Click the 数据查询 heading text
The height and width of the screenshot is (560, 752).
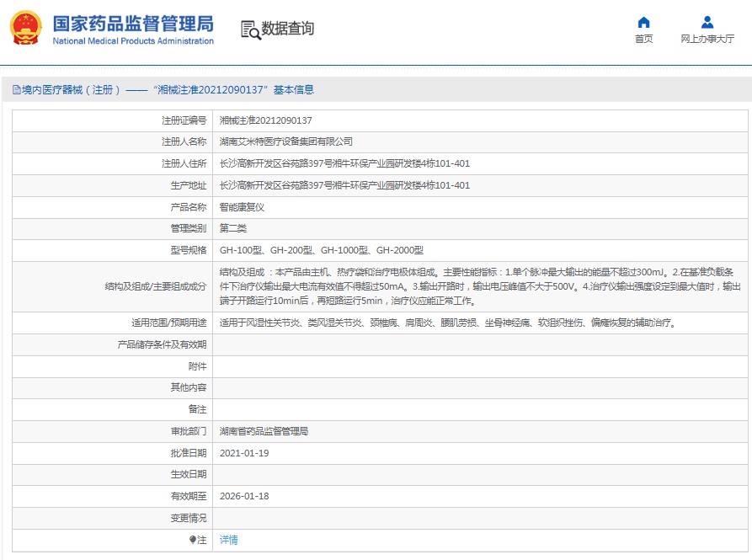287,29
